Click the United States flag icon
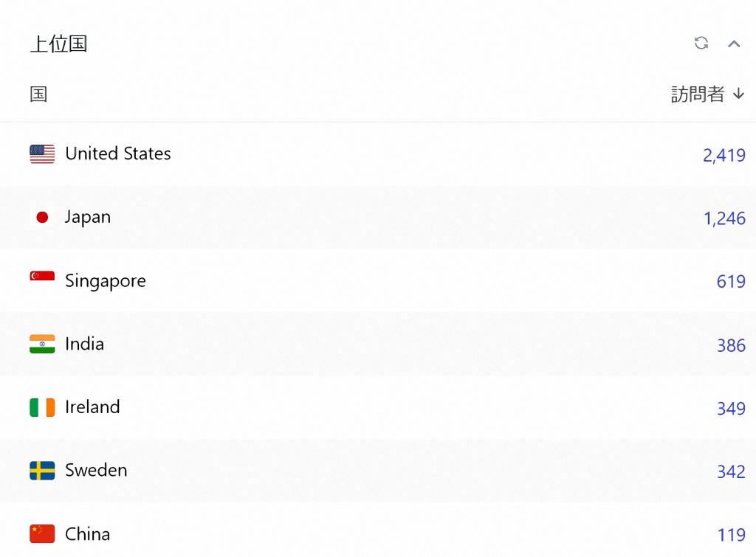The height and width of the screenshot is (557, 756). pyautogui.click(x=42, y=153)
